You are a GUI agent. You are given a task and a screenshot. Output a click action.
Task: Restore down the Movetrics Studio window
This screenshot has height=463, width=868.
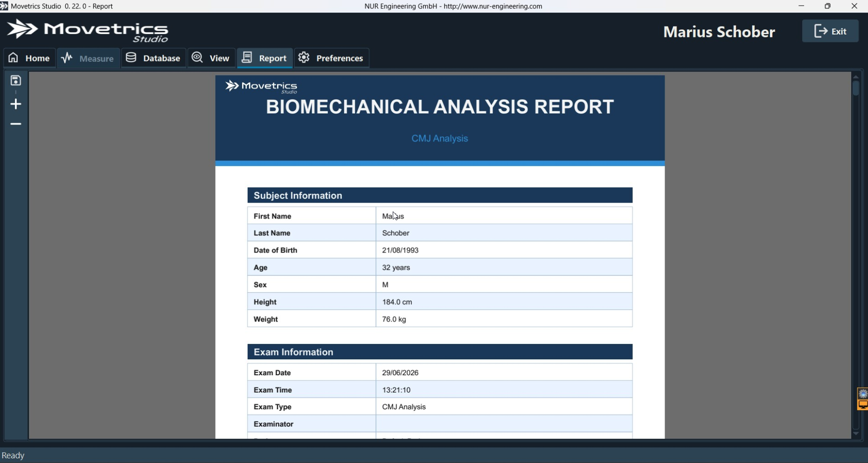pyautogui.click(x=828, y=6)
